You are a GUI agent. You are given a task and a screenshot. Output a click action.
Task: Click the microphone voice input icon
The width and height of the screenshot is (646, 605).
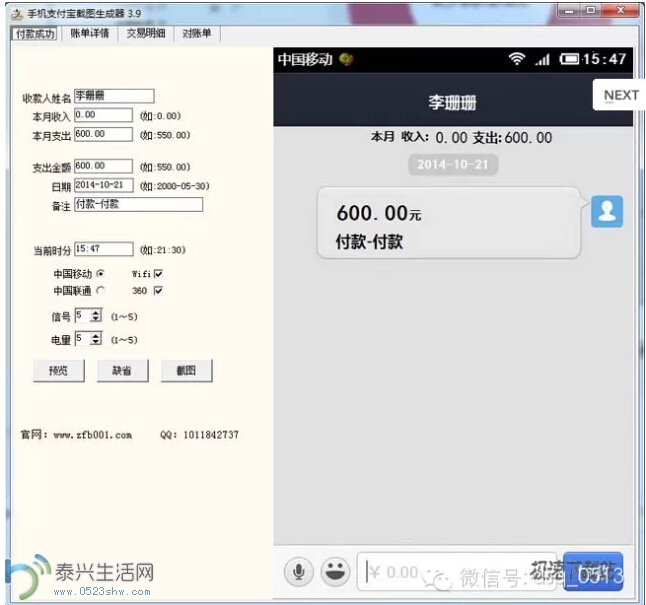tap(297, 572)
